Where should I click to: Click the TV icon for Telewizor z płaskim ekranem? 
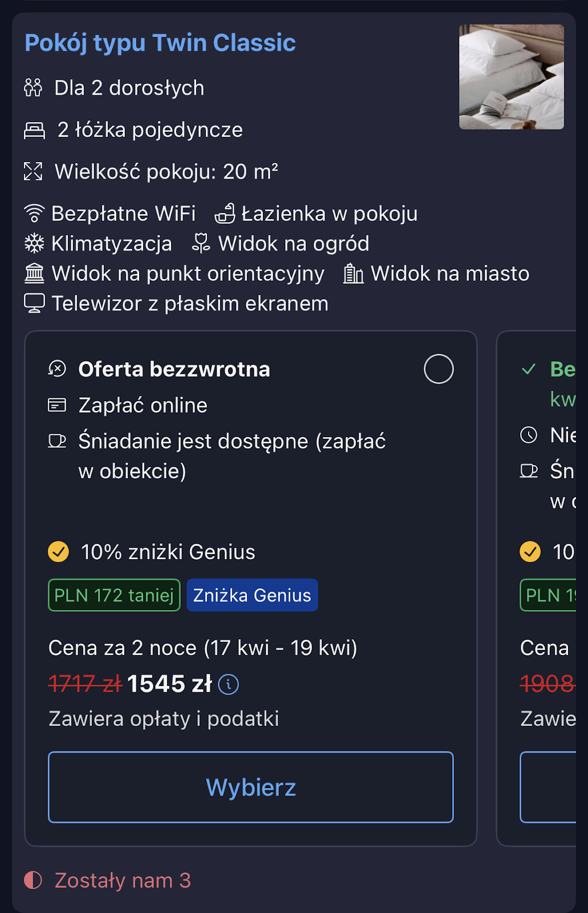[34, 304]
